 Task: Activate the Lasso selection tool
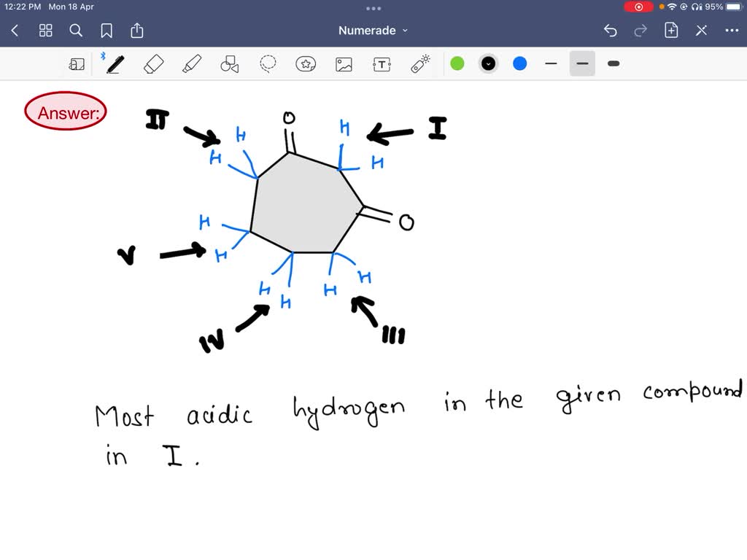pyautogui.click(x=267, y=63)
